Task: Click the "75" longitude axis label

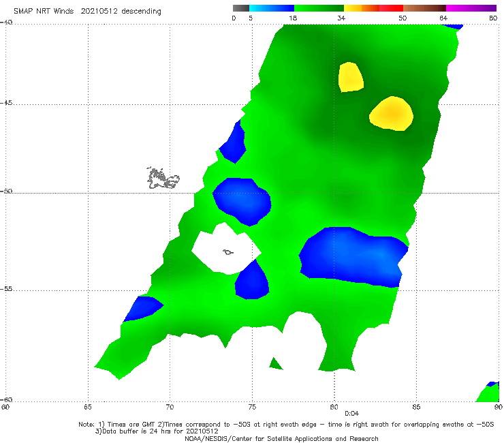Action: (252, 407)
